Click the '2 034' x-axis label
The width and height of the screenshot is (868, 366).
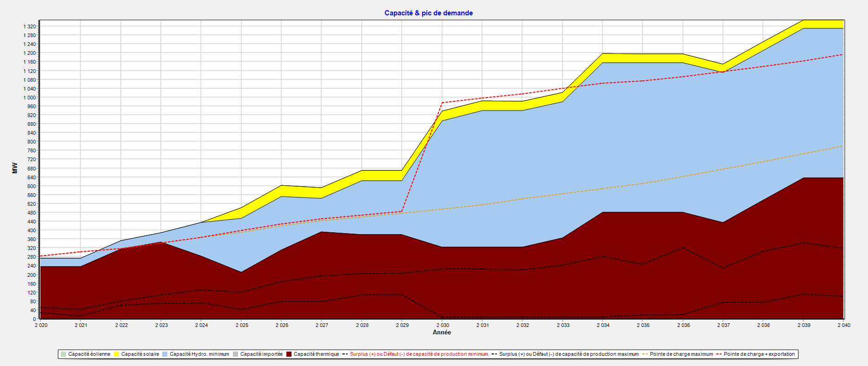tap(603, 325)
